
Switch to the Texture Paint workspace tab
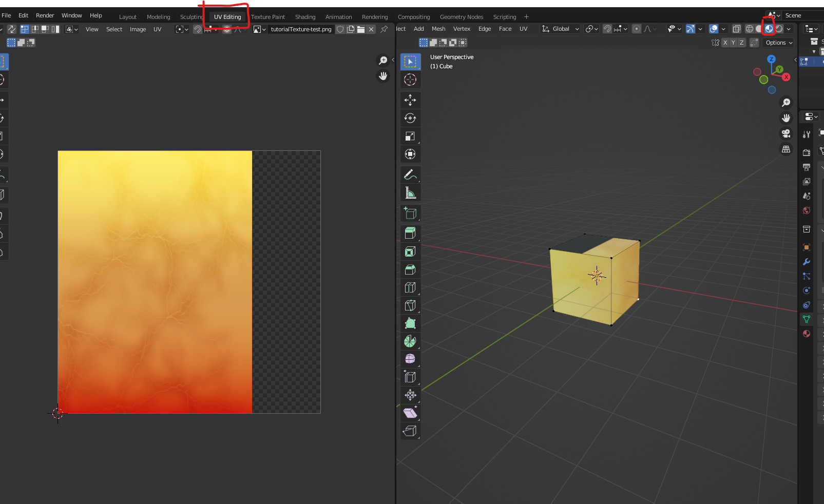(268, 16)
